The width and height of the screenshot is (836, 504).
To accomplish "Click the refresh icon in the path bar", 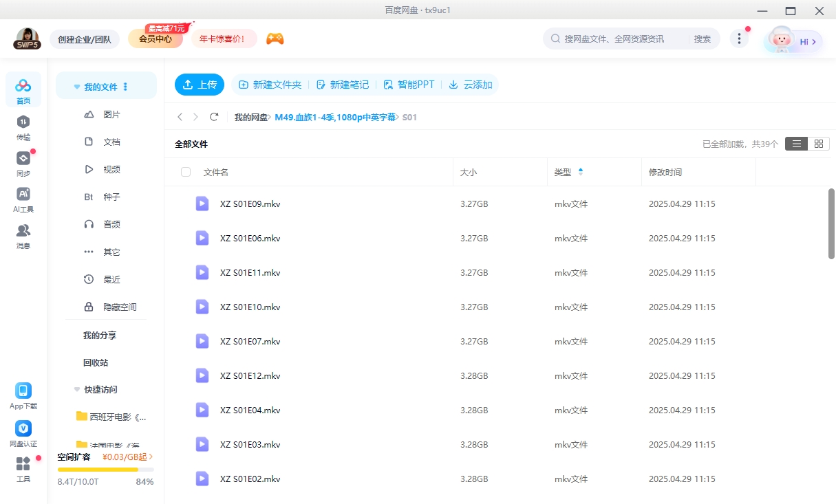I will [214, 118].
